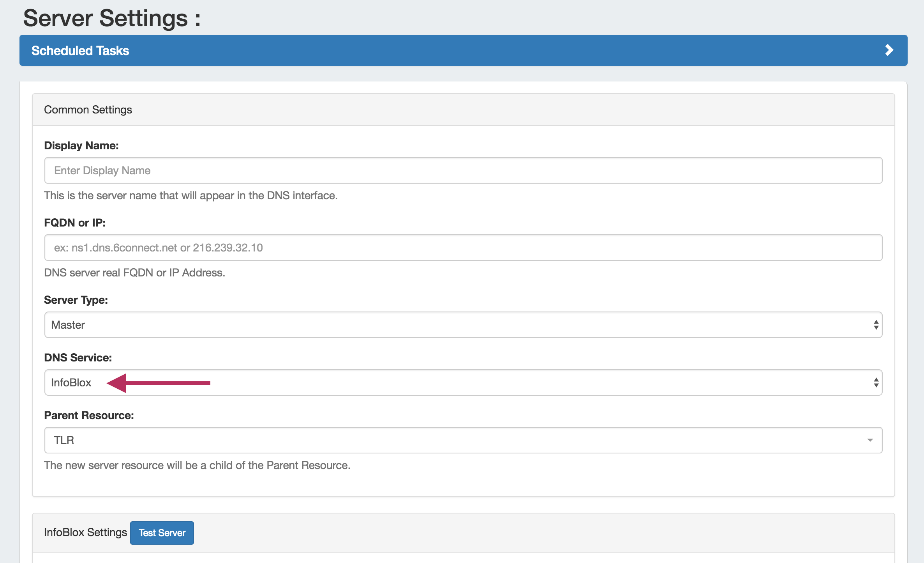Click the Test Server button
Screen dimensions: 924x563
162,533
